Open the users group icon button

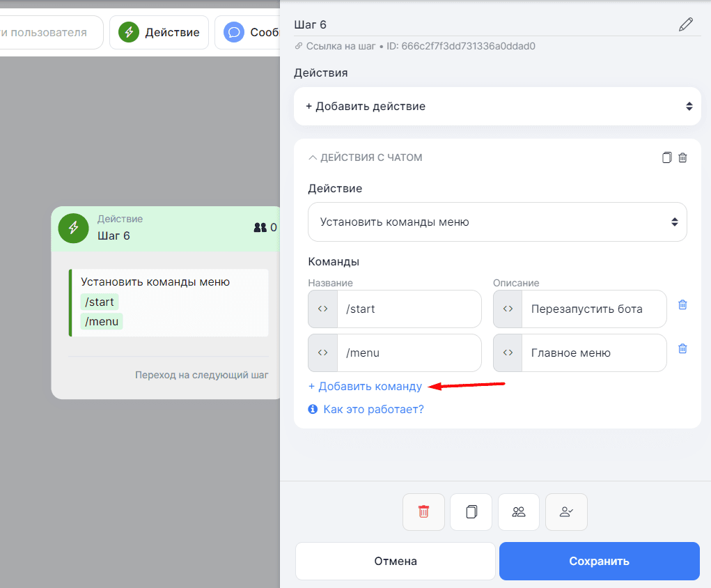(519, 512)
